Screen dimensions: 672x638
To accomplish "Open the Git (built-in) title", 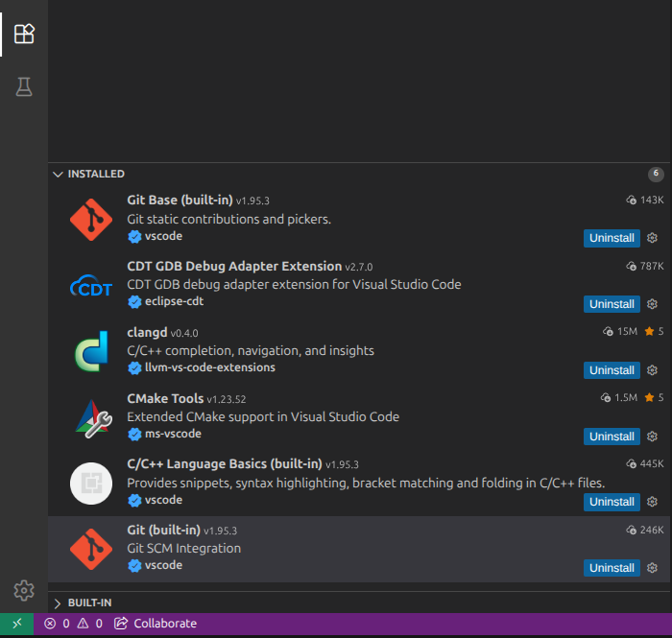I will pos(164,531).
